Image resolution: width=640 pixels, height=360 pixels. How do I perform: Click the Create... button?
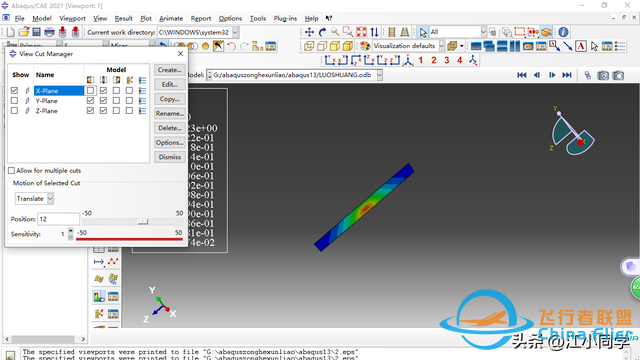click(170, 70)
